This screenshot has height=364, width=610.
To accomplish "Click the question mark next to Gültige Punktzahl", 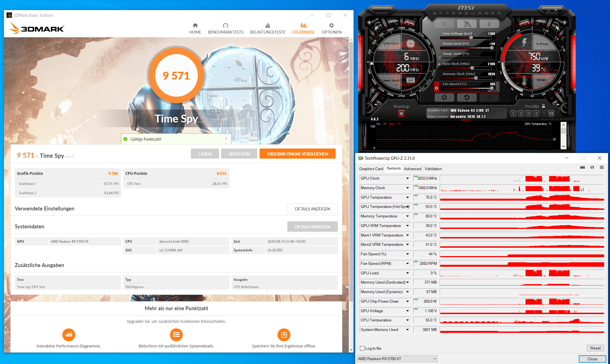I will [226, 139].
